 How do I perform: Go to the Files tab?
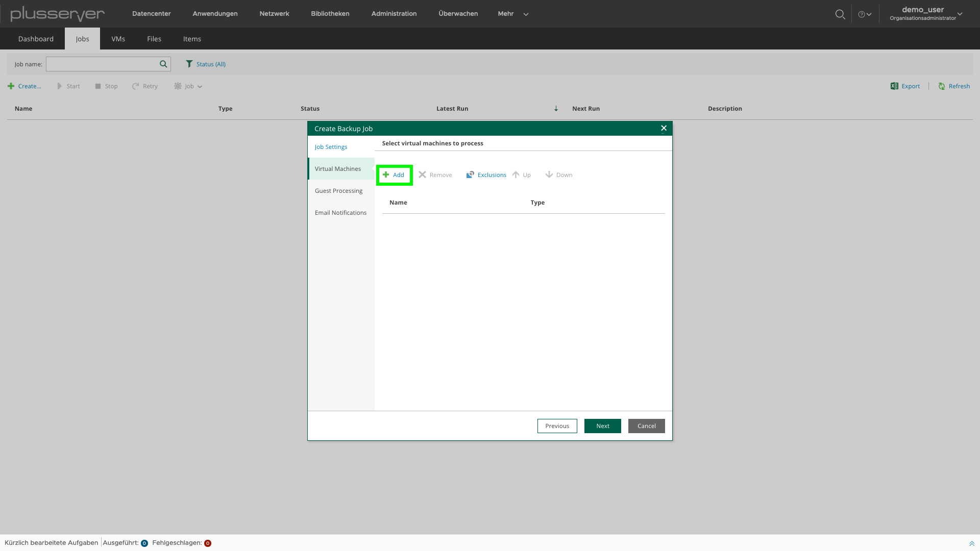click(x=154, y=39)
